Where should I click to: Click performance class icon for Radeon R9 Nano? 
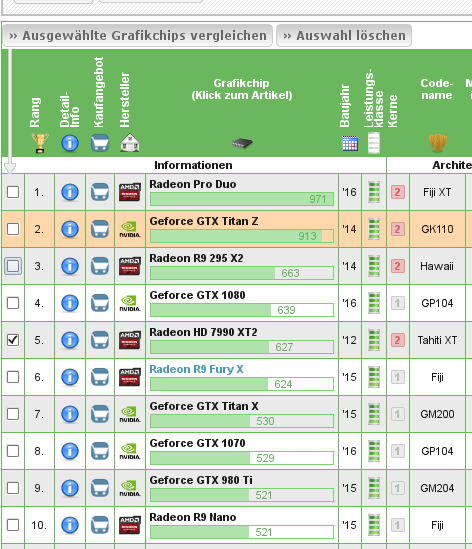click(374, 525)
